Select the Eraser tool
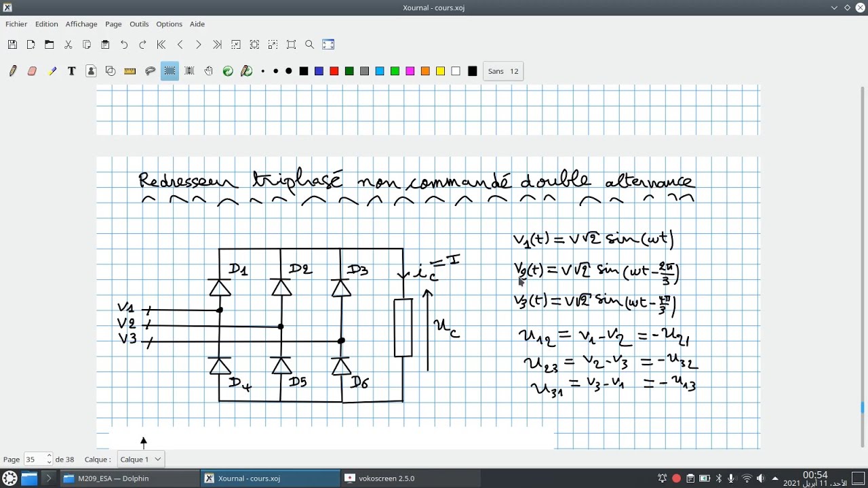This screenshot has width=868, height=488. [32, 71]
